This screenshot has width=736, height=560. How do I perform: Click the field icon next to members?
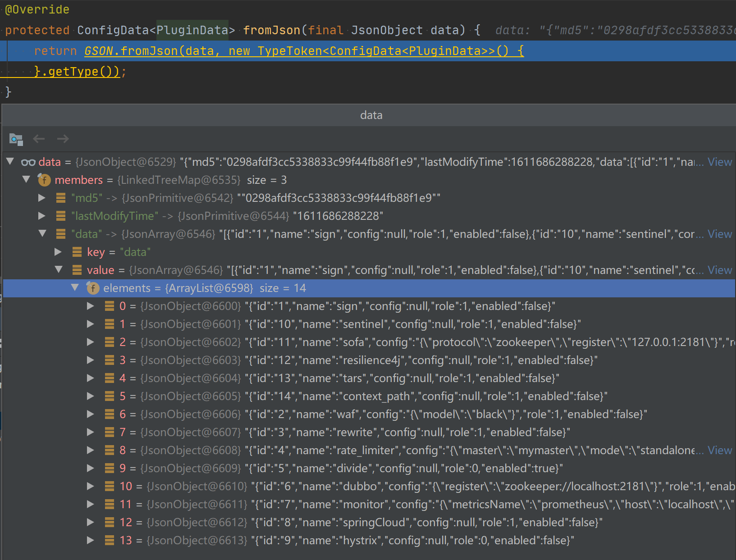coord(44,180)
